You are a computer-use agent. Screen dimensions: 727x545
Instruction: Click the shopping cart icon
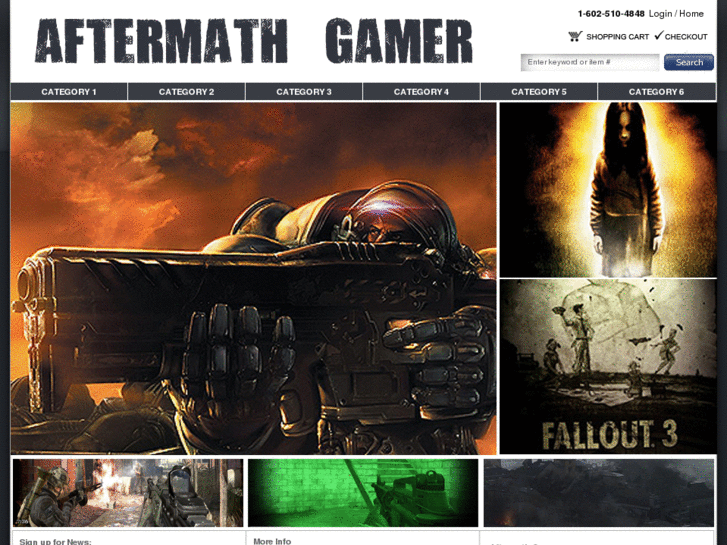[575, 36]
